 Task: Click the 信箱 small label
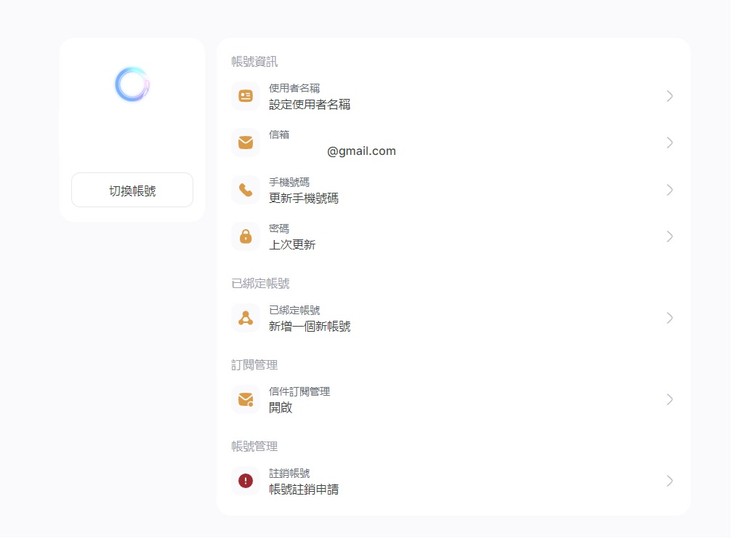(x=279, y=134)
